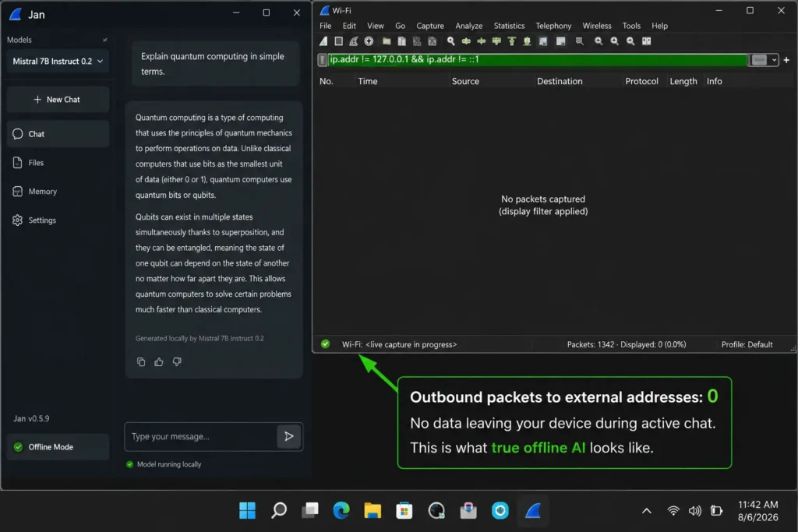The height and width of the screenshot is (532, 798).
Task: Edit the ip.addr display filter field
Action: 538,59
